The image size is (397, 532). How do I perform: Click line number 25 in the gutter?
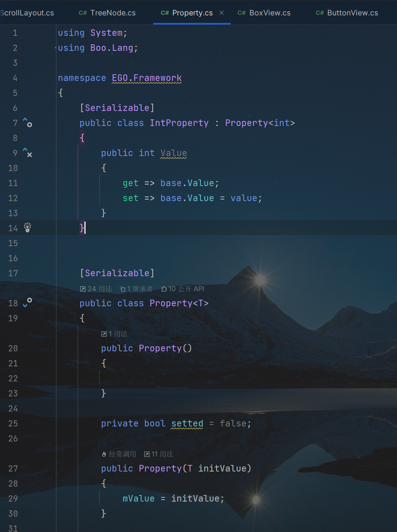(13, 423)
